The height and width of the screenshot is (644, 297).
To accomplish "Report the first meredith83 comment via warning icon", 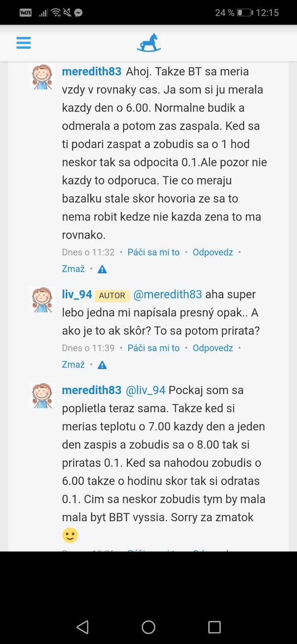I will point(102,269).
